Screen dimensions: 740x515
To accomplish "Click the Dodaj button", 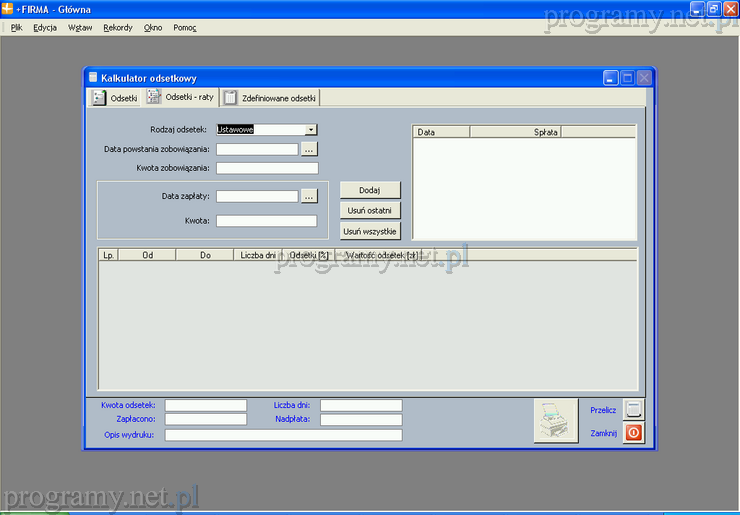I will click(x=370, y=190).
